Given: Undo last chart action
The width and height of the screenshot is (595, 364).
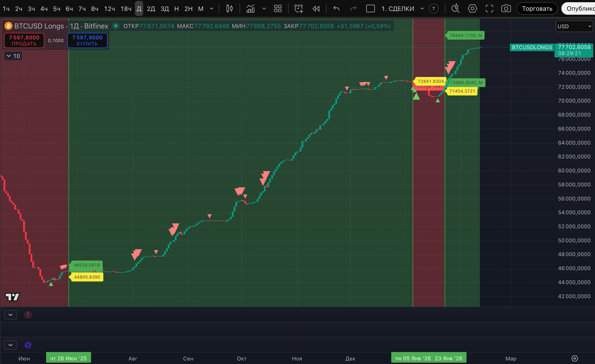Looking at the screenshot, I should pos(336,9).
